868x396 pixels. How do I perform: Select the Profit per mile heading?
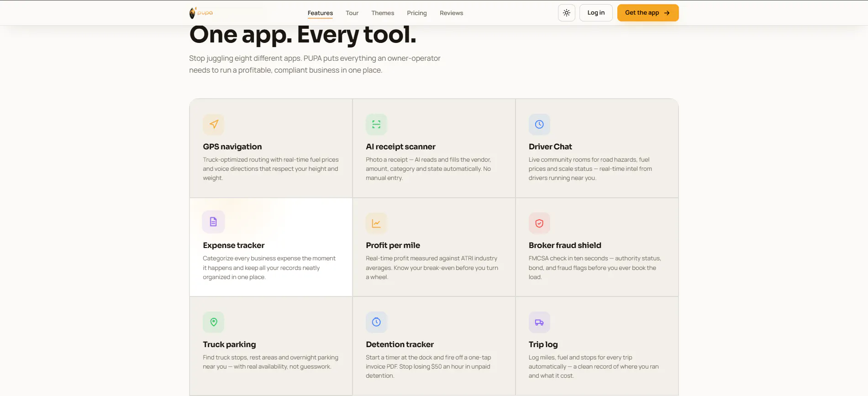pos(393,245)
